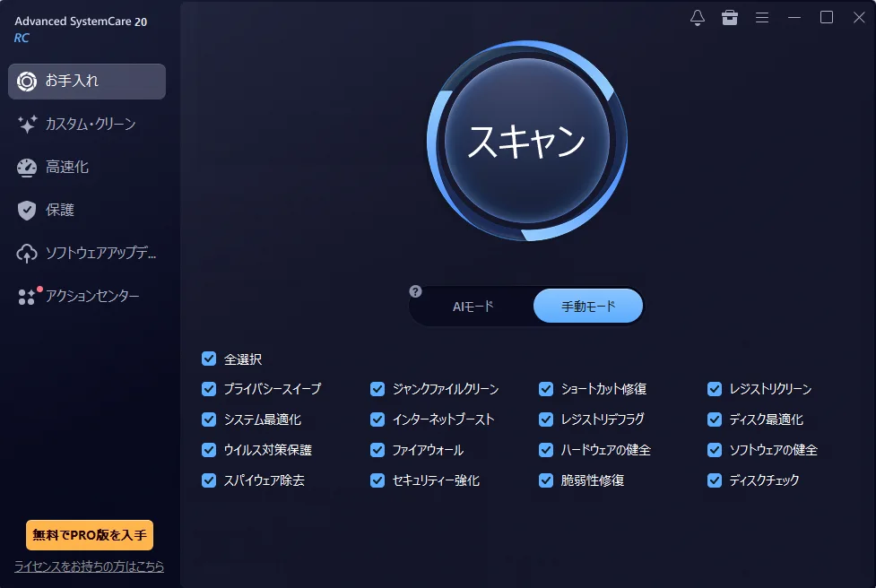The image size is (876, 588).
Task: Uncheck プライバシースイープ checkbox
Action: [x=209, y=389]
